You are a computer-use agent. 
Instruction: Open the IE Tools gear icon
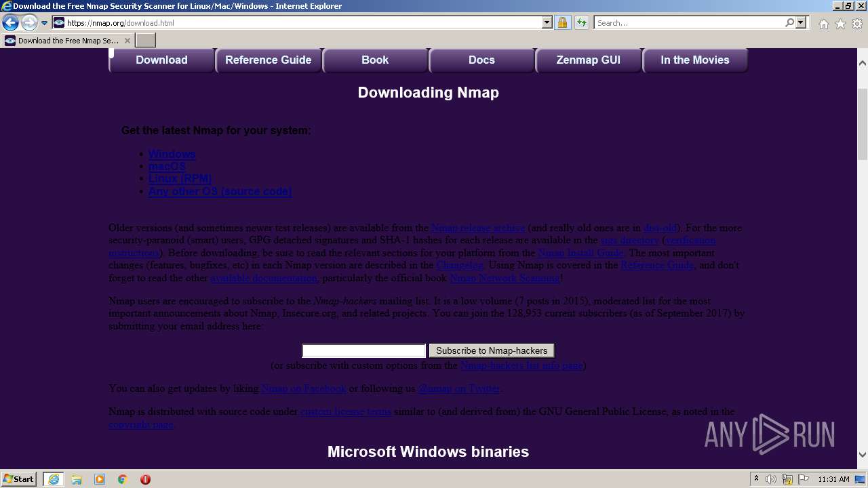[x=857, y=24]
